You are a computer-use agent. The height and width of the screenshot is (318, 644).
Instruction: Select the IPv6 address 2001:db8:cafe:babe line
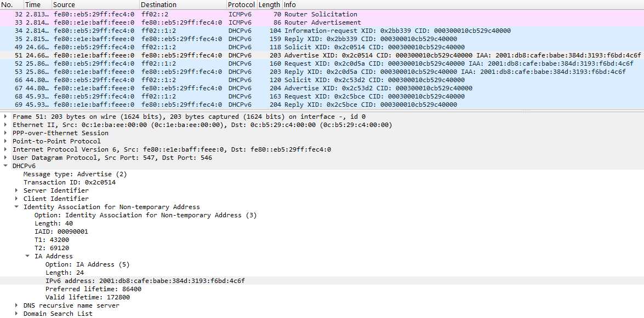click(x=145, y=281)
